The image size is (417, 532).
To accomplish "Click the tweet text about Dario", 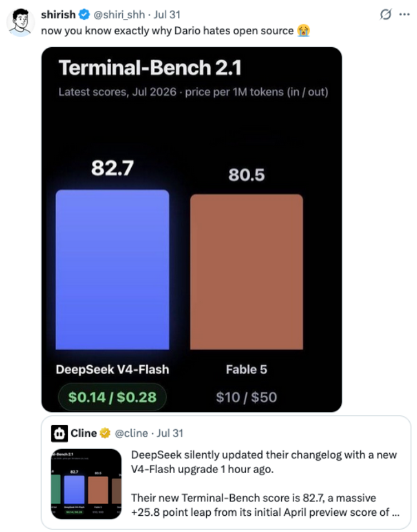I will point(167,31).
